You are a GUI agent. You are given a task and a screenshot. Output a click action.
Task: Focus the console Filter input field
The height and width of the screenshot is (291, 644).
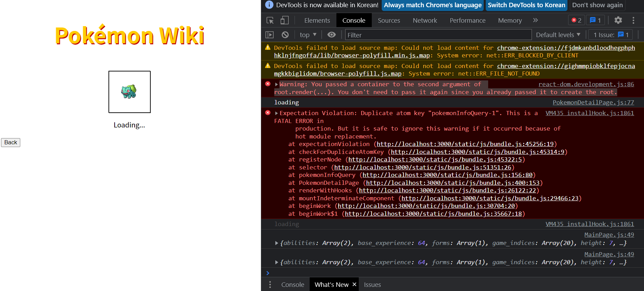pos(438,35)
